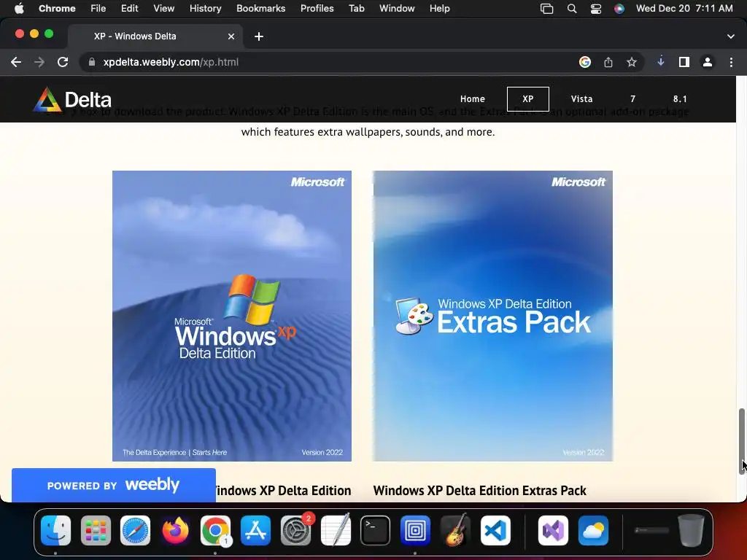The width and height of the screenshot is (747, 560).
Task: Open Spotlight search in menu bar
Action: tap(572, 9)
